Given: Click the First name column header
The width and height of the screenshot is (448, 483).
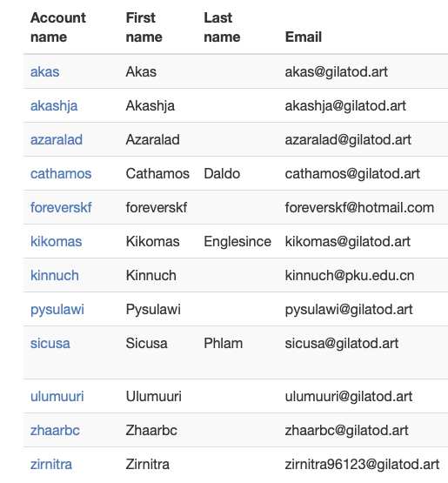Looking at the screenshot, I should (144, 28).
